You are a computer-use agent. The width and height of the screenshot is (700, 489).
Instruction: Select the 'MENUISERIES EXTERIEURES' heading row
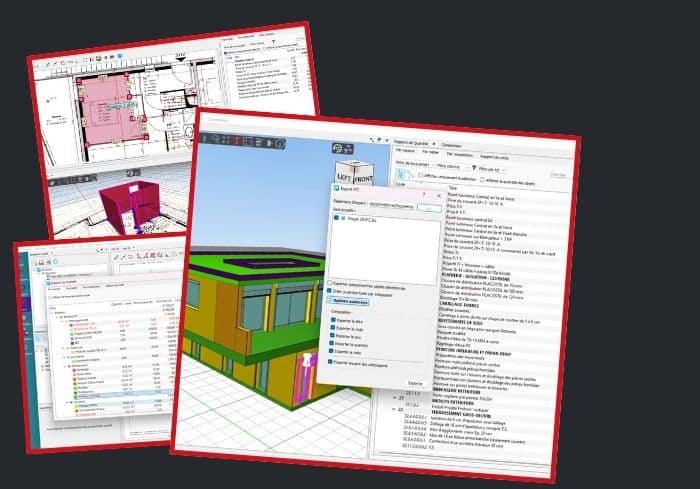pyautogui.click(x=457, y=391)
